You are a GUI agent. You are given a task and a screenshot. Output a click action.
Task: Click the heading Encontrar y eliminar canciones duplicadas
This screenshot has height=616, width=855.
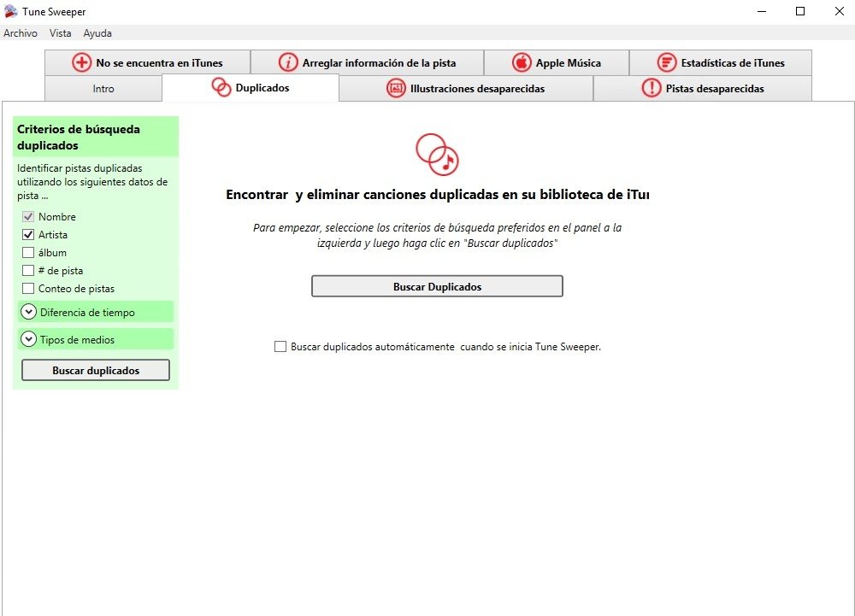(437, 195)
